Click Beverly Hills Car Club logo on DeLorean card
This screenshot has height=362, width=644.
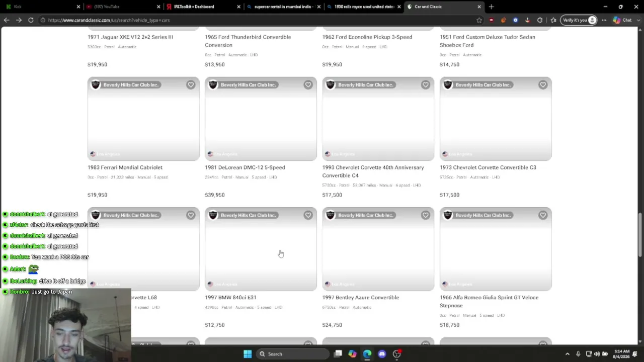click(213, 84)
